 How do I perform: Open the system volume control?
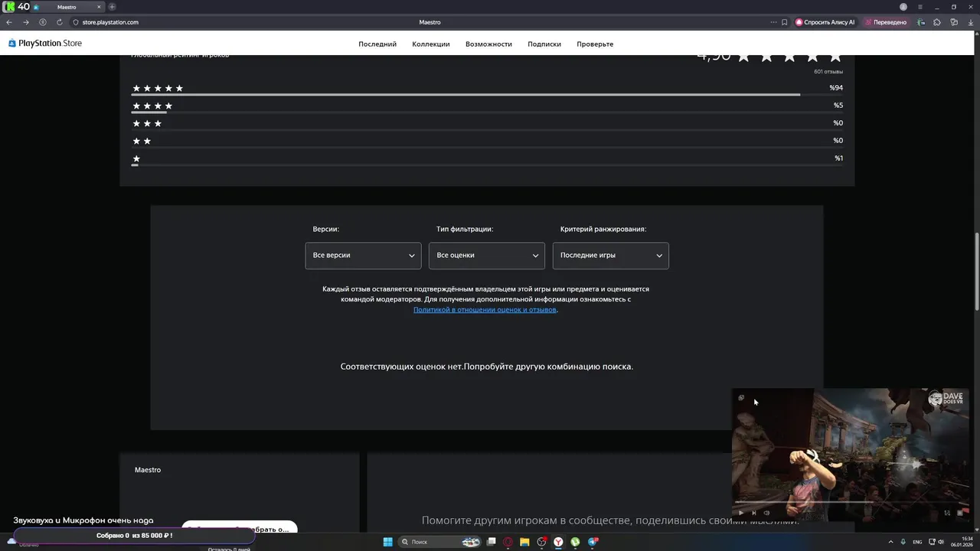click(940, 542)
